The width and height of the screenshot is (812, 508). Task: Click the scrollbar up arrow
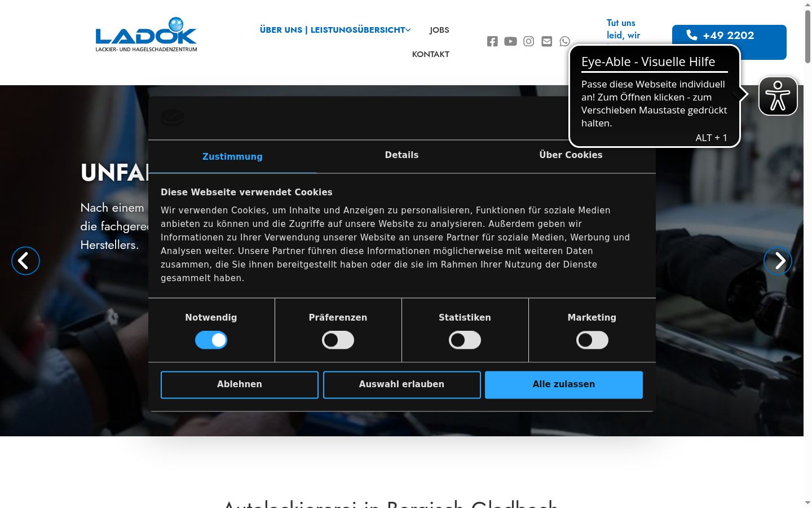click(x=807, y=4)
